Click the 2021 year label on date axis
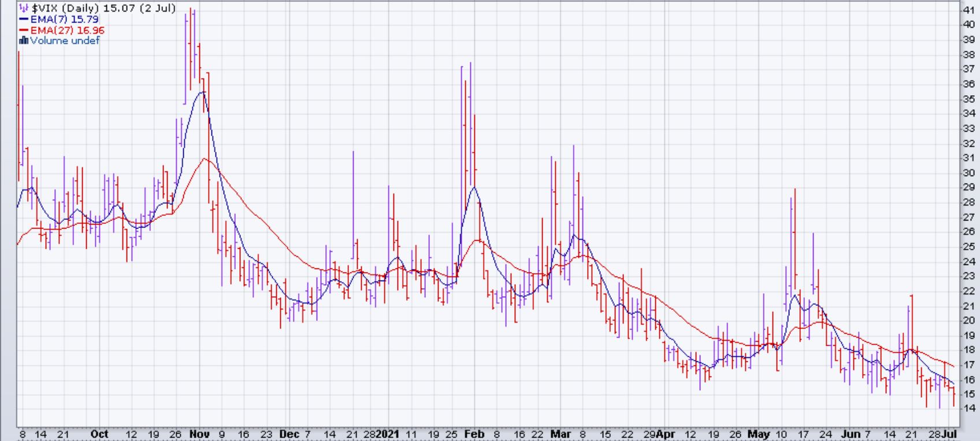Image resolution: width=980 pixels, height=441 pixels. pyautogui.click(x=388, y=434)
